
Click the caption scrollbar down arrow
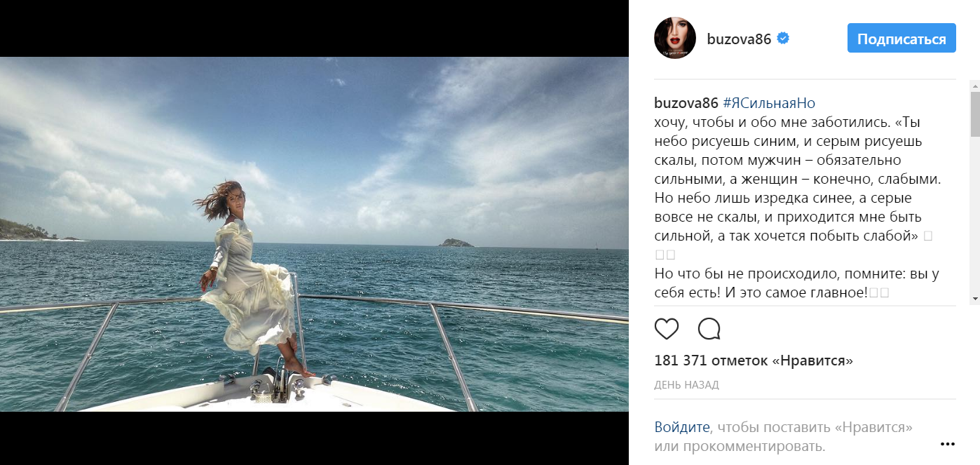click(974, 299)
